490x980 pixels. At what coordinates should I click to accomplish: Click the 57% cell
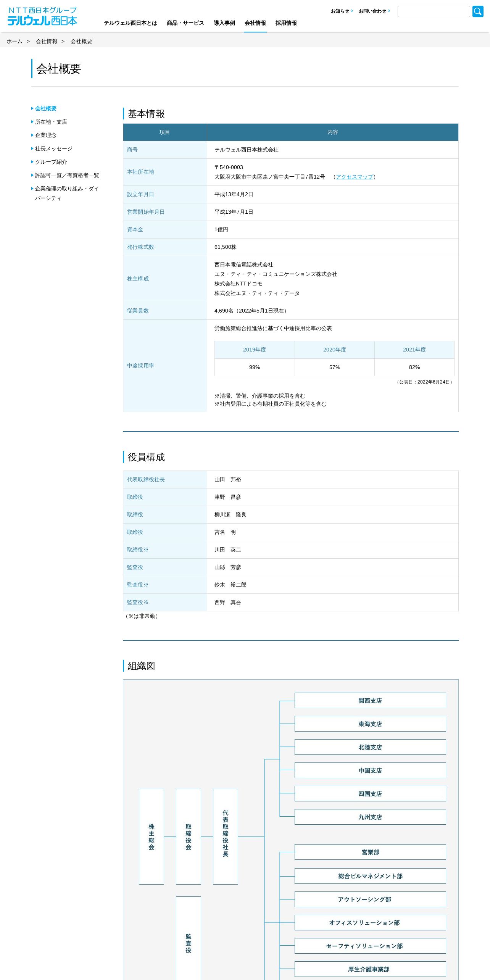[335, 367]
